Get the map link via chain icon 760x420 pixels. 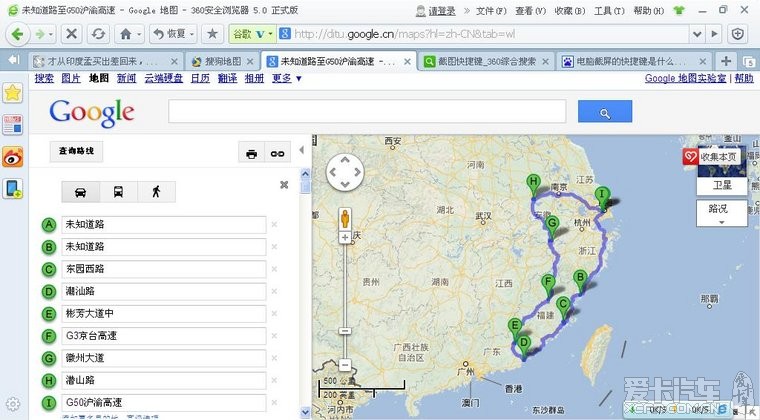coord(277,154)
